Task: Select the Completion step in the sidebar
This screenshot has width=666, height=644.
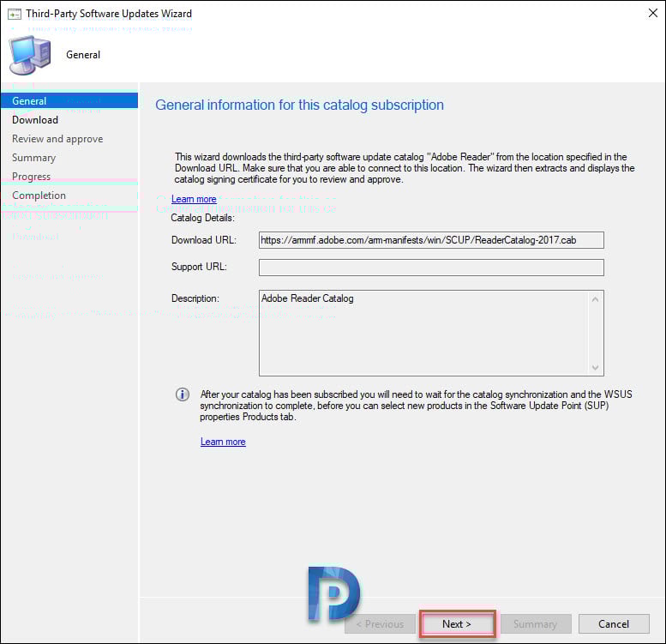Action: click(39, 196)
